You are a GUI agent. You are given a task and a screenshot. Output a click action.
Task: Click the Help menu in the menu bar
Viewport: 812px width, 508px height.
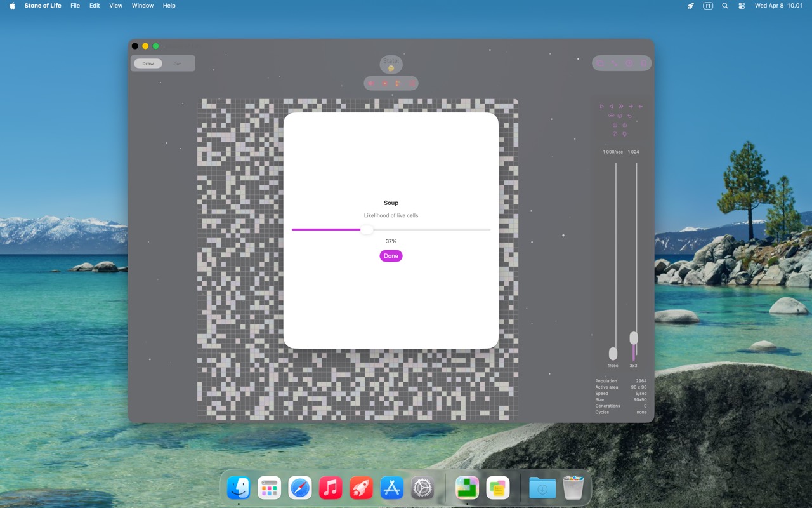click(169, 6)
